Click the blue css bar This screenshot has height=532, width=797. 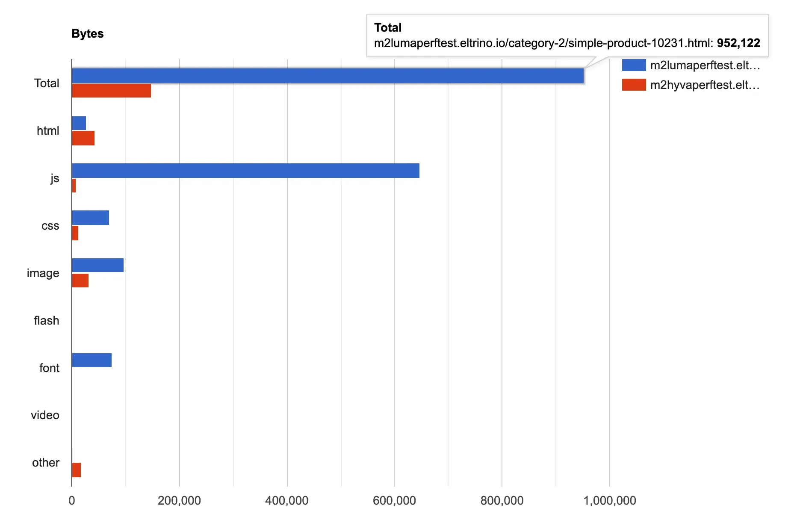91,218
